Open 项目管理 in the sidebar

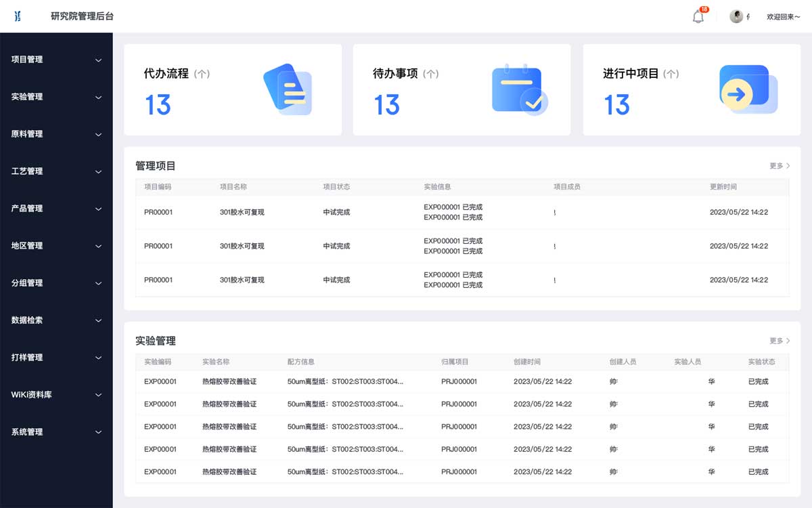(27, 60)
